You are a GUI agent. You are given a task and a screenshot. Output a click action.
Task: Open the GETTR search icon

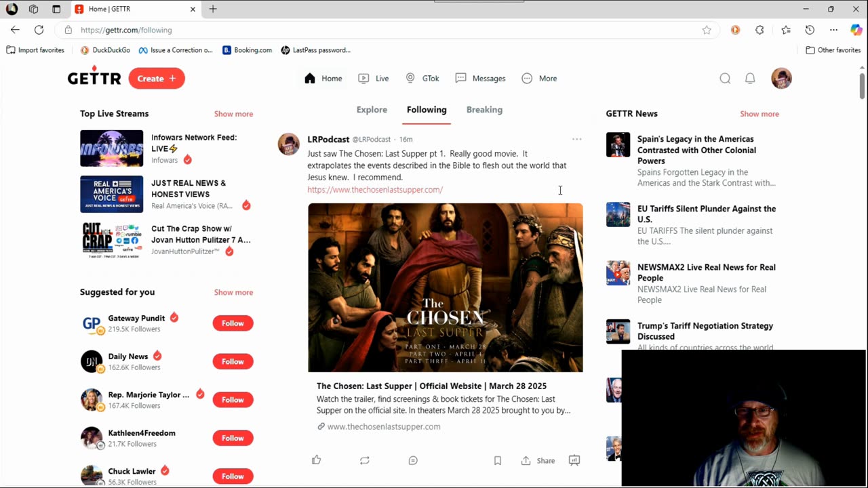(x=725, y=79)
